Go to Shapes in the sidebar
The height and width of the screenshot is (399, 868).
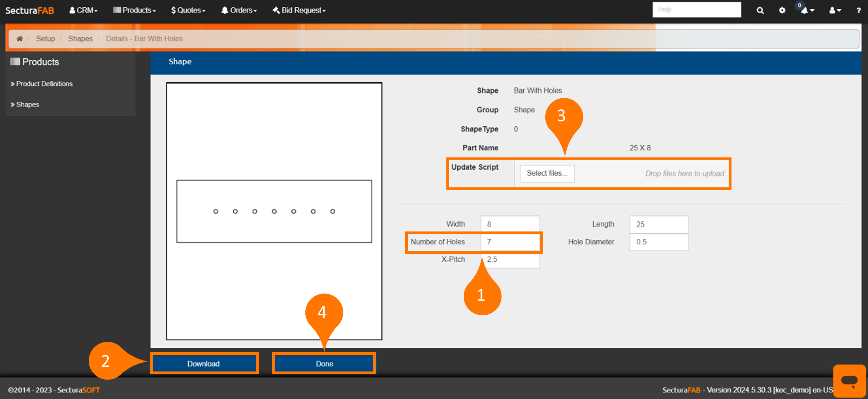[x=27, y=104]
